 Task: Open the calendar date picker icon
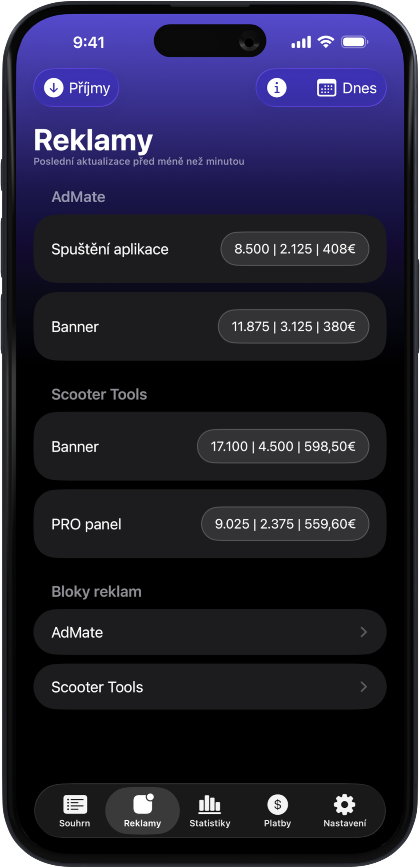click(326, 88)
